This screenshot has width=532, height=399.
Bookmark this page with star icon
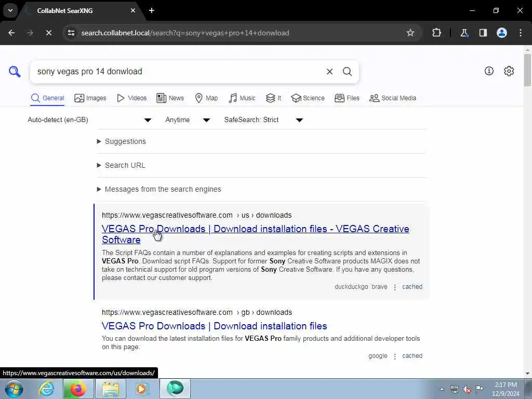pyautogui.click(x=410, y=33)
